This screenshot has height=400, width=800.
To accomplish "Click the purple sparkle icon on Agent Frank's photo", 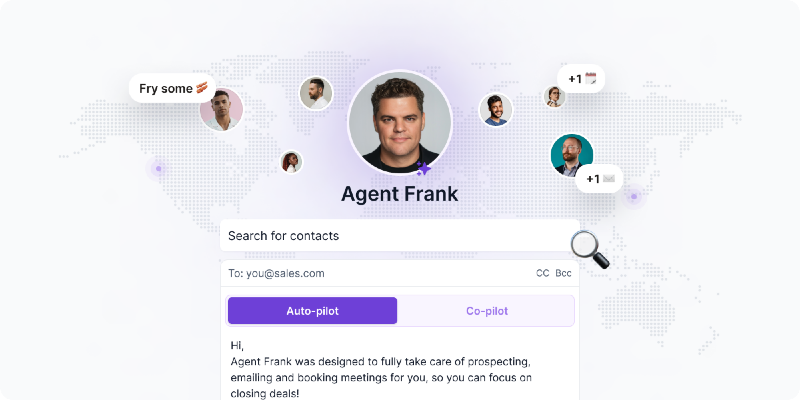I will click(423, 168).
